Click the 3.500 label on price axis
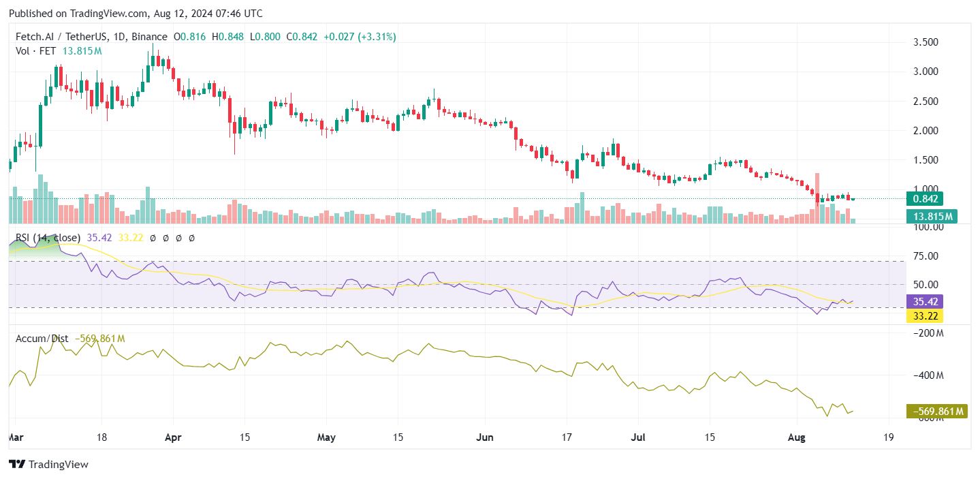This screenshot has height=479, width=980. tap(926, 42)
